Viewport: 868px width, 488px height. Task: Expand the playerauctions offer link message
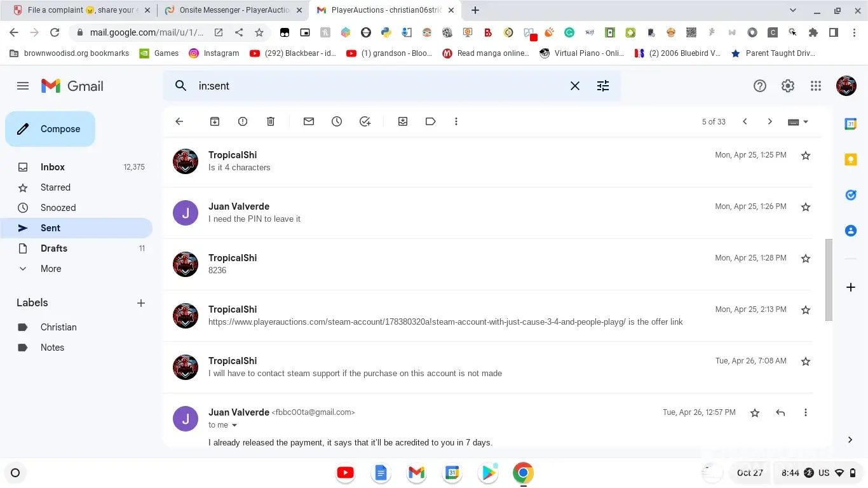pyautogui.click(x=488, y=316)
